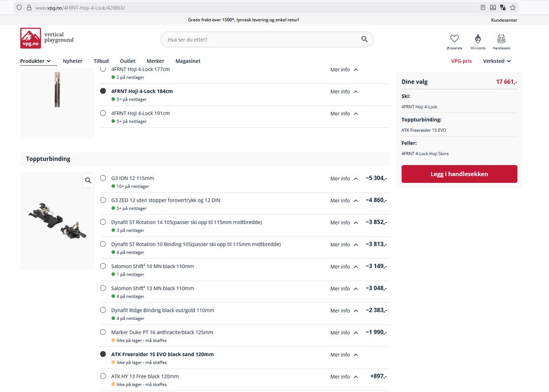Screen dimensions: 549x392
Task: Open the Ønskeliste heart icon
Action: [x=454, y=39]
